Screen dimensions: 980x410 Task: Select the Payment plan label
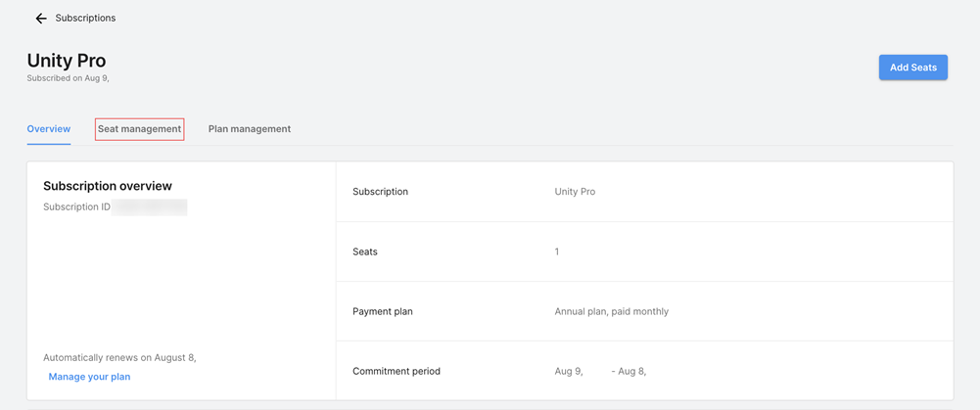point(383,311)
